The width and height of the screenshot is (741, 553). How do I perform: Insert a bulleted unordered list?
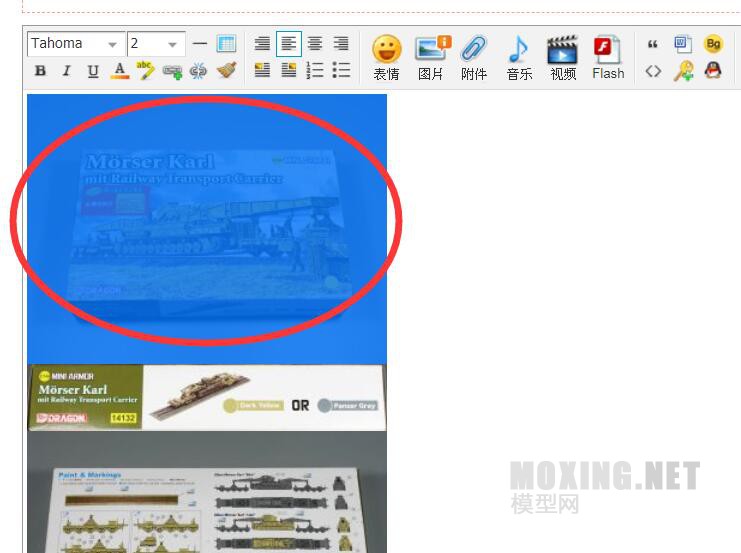pos(341,70)
